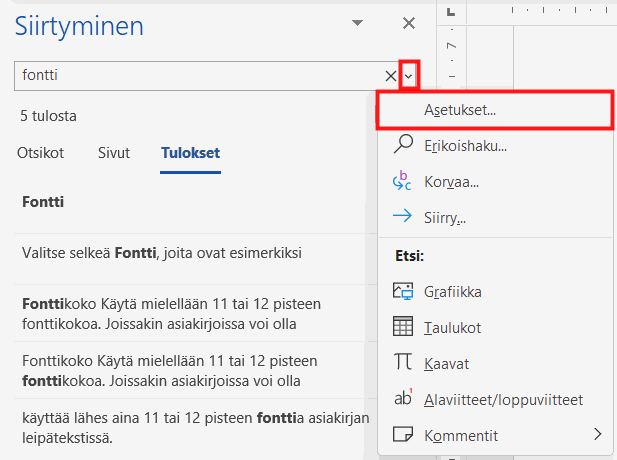Click the Erikoishaku magnifier icon
This screenshot has height=460, width=617.
pos(403,144)
